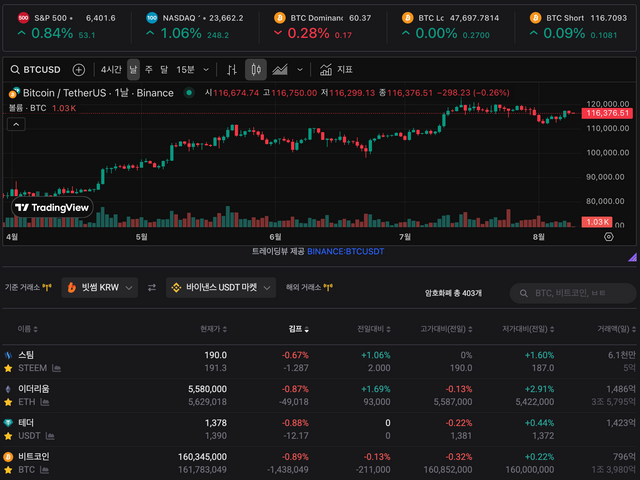640x480 pixels.
Task: Open the BTCUSD symbol search
Action: click(36, 70)
